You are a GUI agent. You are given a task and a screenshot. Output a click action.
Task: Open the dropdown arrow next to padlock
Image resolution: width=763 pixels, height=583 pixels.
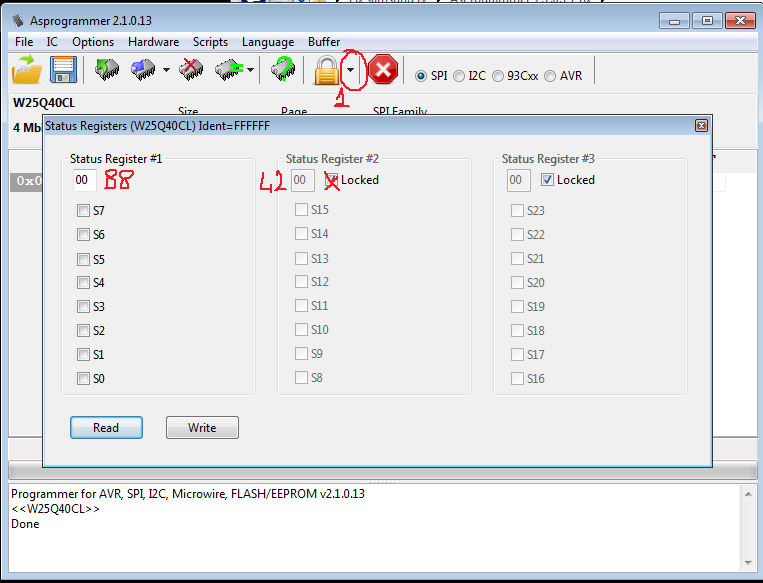(x=350, y=70)
